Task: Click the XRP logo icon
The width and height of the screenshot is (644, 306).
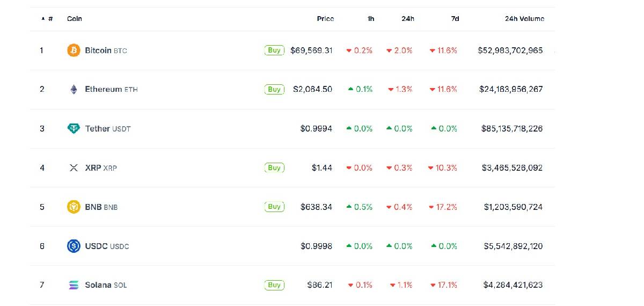Action: pos(74,168)
